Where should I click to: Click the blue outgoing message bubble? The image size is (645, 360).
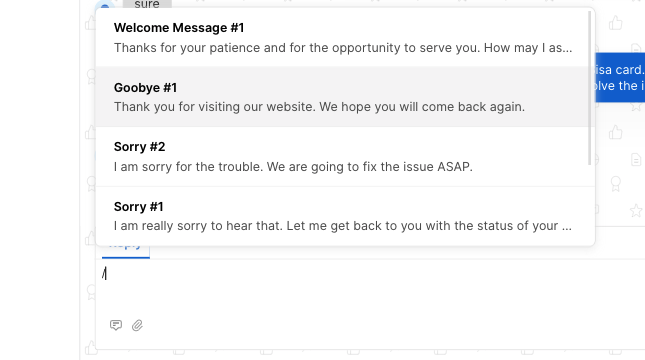click(620, 77)
